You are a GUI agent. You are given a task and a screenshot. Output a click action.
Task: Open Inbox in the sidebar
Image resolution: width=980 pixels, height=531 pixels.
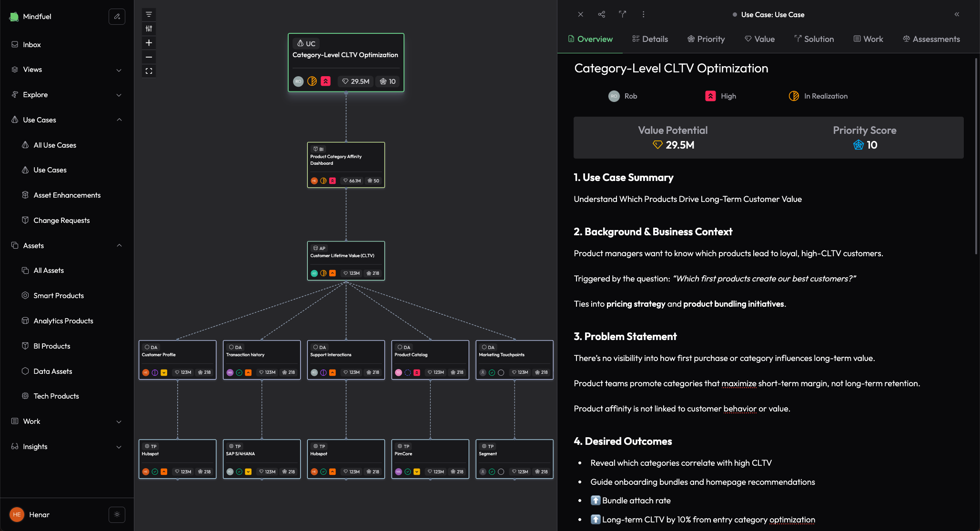coord(32,45)
